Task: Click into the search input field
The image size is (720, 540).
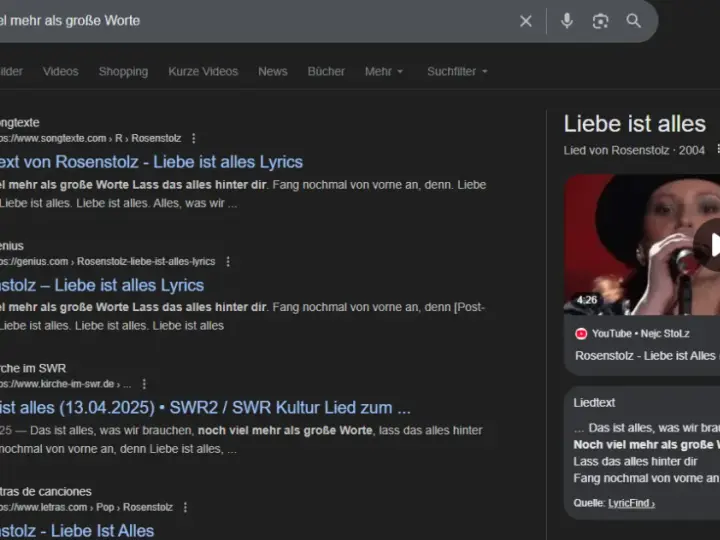Action: [253, 21]
